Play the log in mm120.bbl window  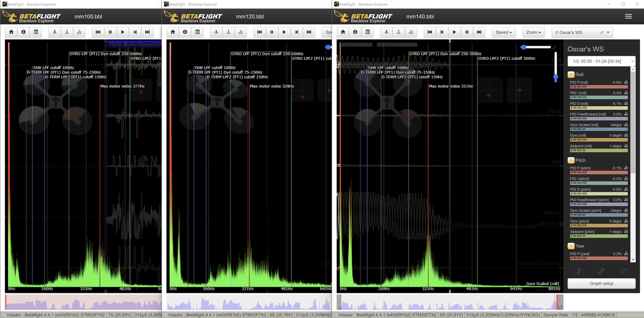point(284,32)
